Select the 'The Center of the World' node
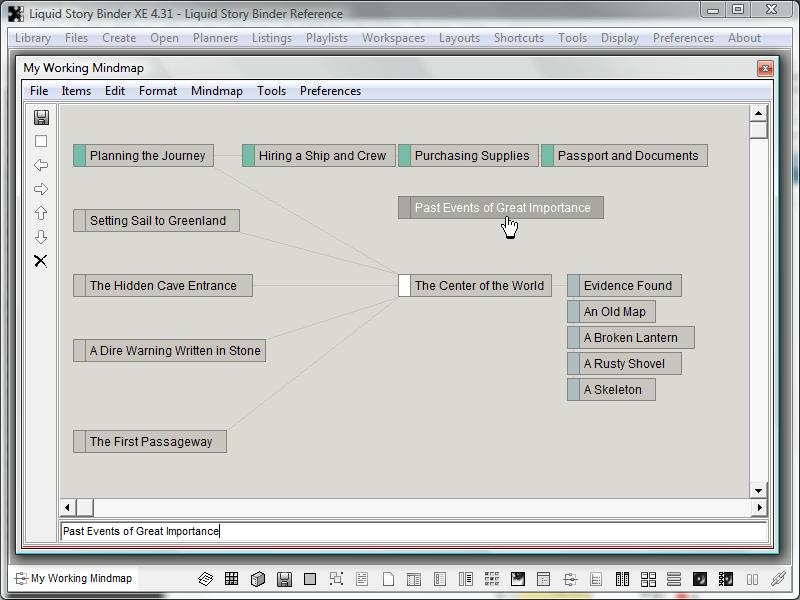Viewport: 800px width, 600px height. 479,286
